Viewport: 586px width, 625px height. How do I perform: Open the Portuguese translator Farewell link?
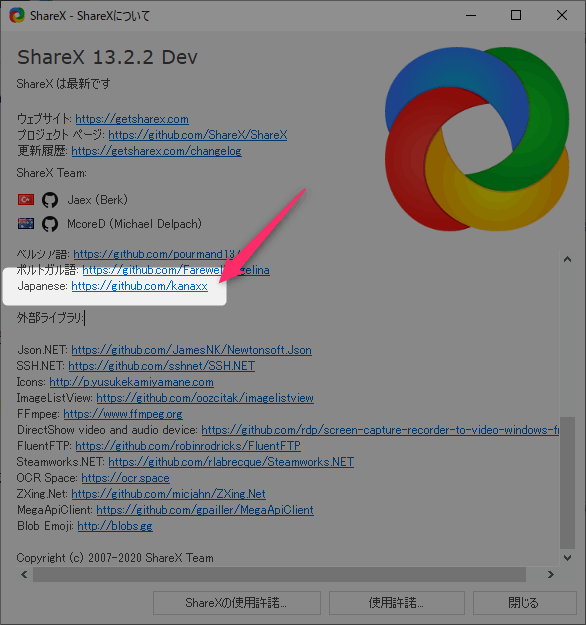point(176,270)
